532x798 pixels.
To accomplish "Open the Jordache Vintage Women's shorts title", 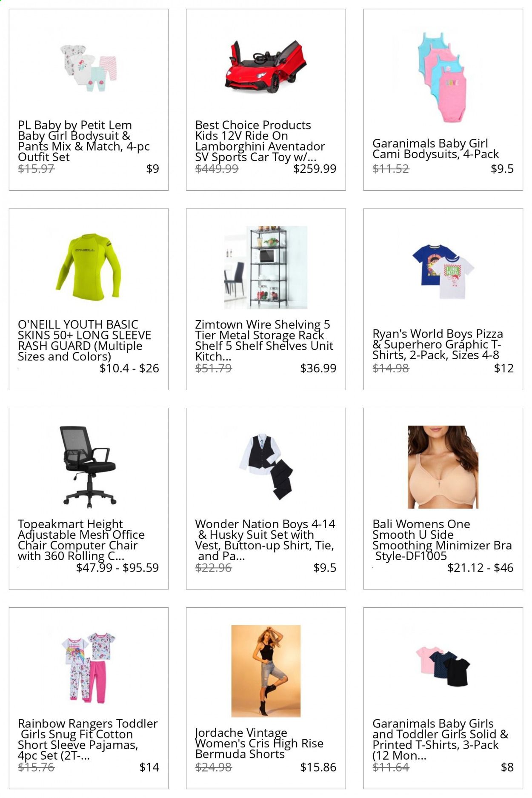I will [259, 743].
